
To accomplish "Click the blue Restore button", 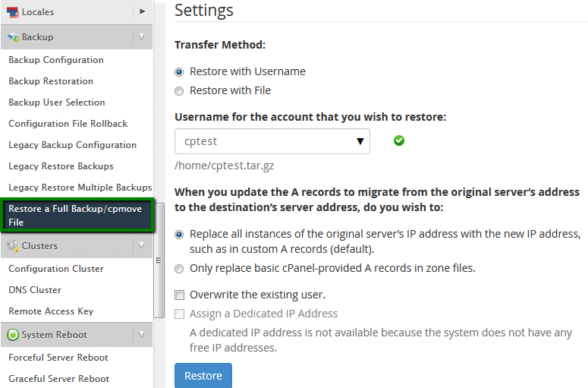I will (x=203, y=376).
